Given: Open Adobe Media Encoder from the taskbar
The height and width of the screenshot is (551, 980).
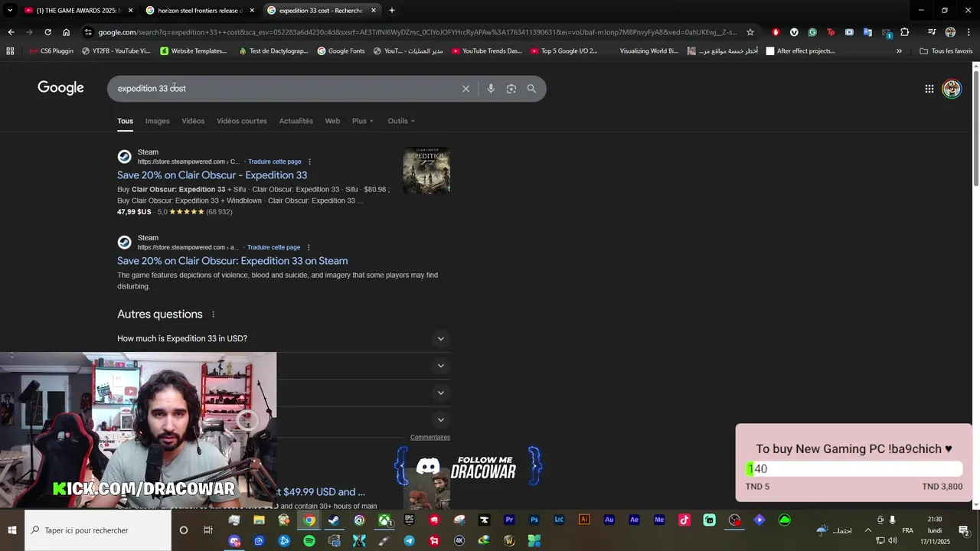Looking at the screenshot, I should pyautogui.click(x=659, y=520).
